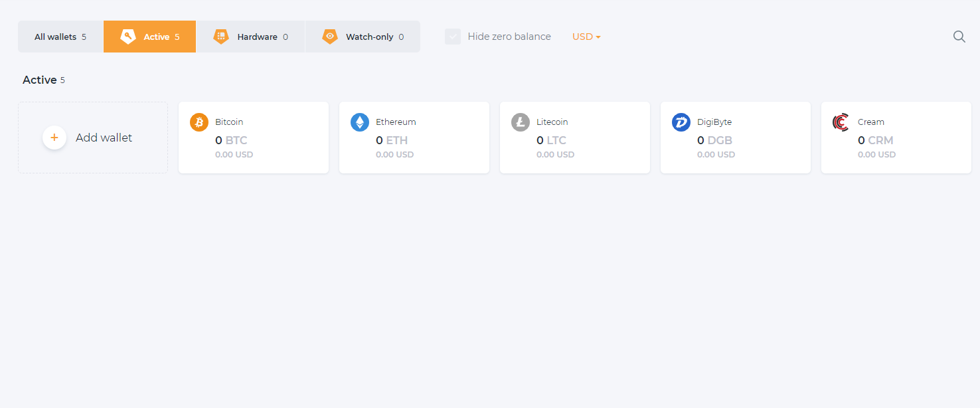Switch to the All wallets tab
The height and width of the screenshot is (408, 980).
pos(60,37)
